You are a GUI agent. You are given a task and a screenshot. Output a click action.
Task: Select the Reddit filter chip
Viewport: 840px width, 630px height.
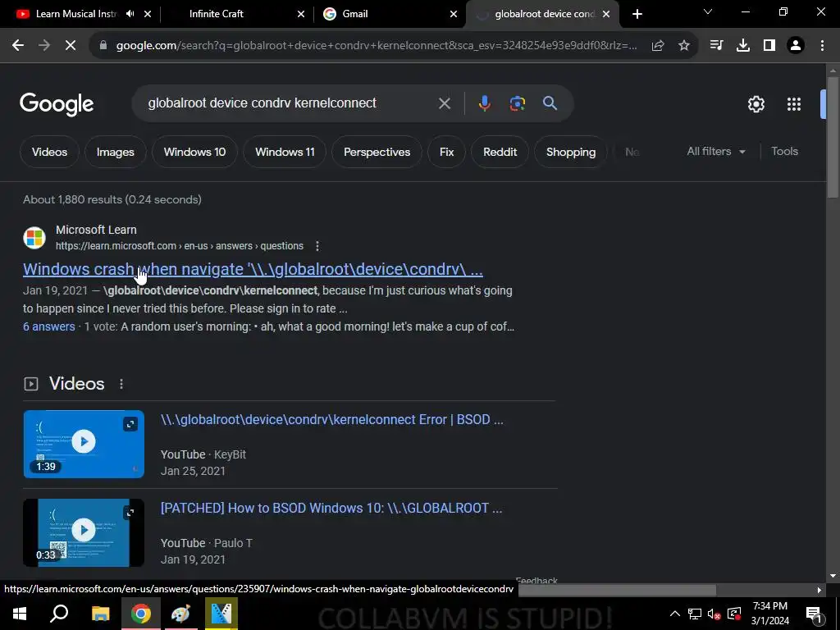pyautogui.click(x=500, y=152)
